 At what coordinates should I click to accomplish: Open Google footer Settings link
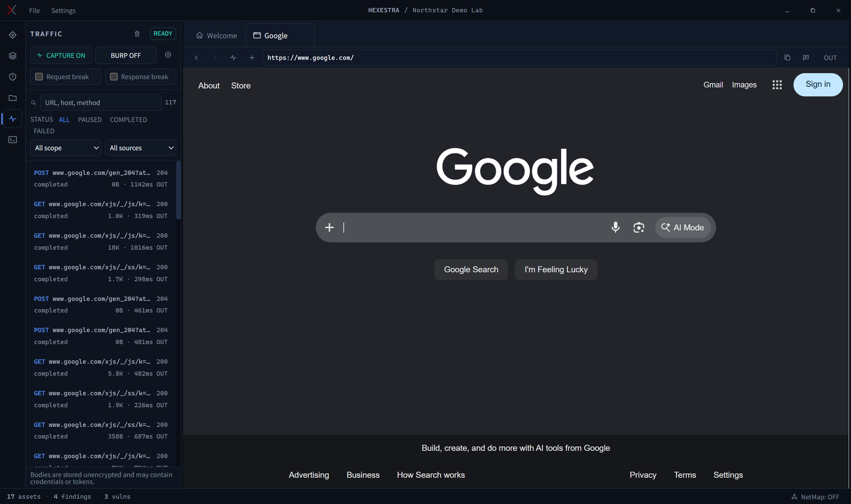pyautogui.click(x=728, y=475)
